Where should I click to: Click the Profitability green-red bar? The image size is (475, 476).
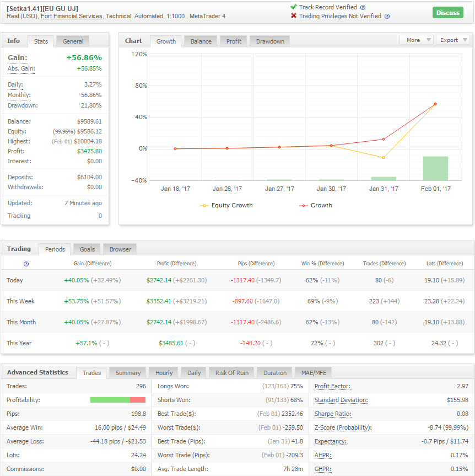(x=118, y=400)
